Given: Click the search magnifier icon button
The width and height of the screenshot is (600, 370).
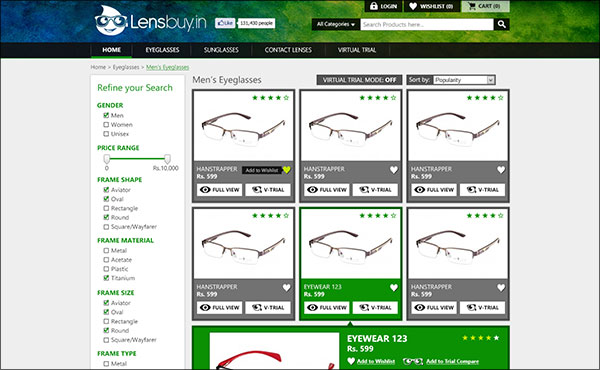Looking at the screenshot, I should pos(501,24).
